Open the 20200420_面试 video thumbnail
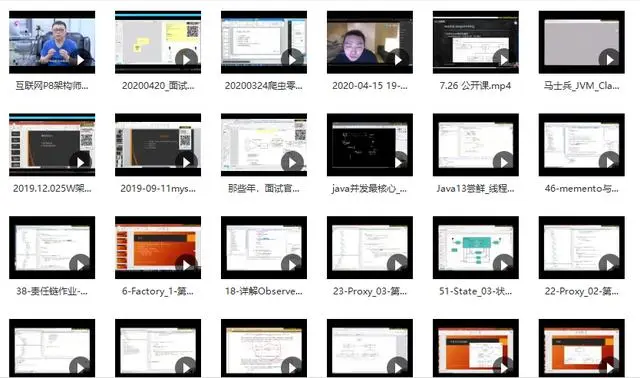The height and width of the screenshot is (378, 640). [158, 42]
